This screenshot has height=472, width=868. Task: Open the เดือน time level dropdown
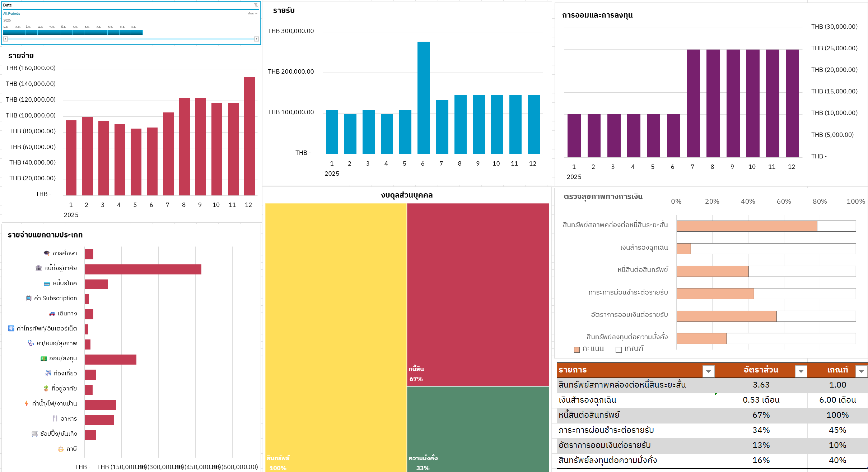[253, 14]
